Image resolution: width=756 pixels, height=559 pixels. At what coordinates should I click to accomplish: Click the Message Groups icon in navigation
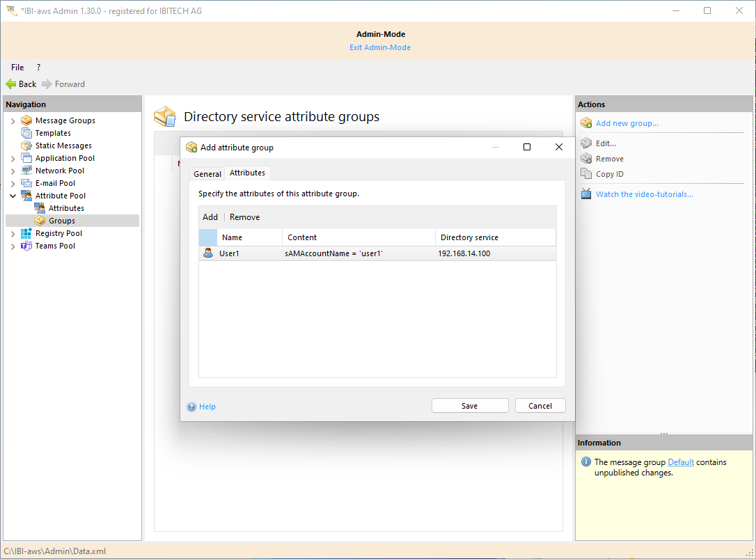26,120
